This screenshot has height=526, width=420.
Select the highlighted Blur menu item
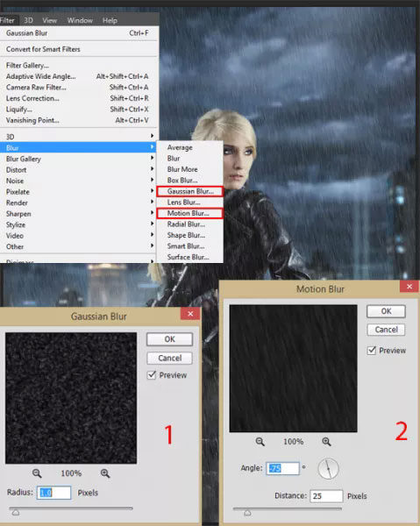[79, 147]
